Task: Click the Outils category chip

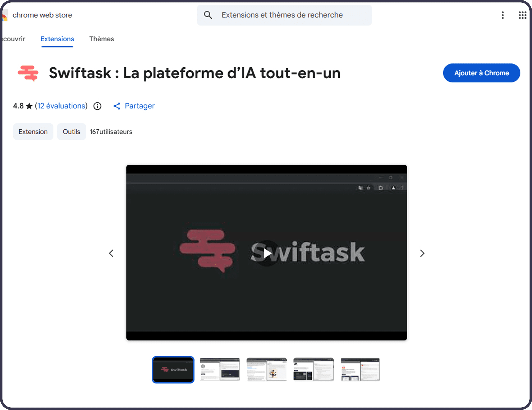Action: click(x=71, y=132)
